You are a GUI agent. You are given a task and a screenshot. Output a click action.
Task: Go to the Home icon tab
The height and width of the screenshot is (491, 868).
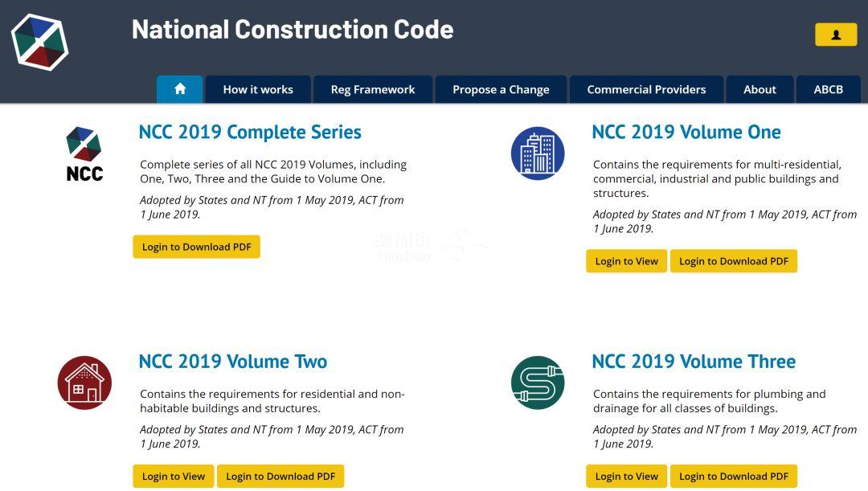[180, 89]
